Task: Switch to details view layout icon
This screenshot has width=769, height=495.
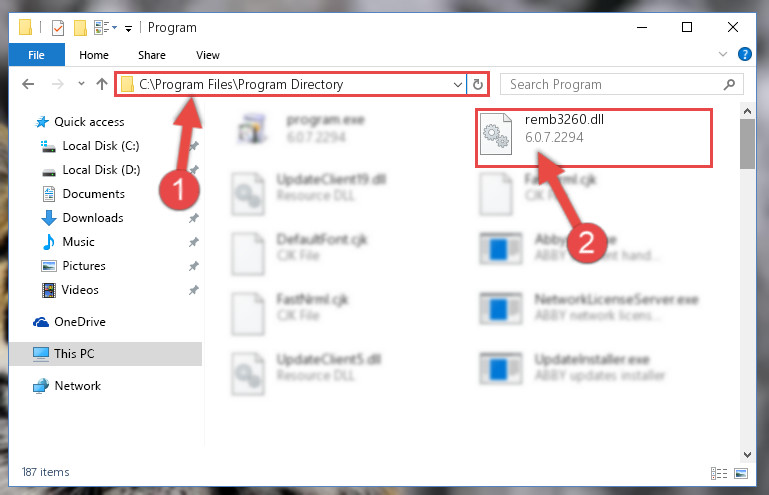Action: pos(718,473)
